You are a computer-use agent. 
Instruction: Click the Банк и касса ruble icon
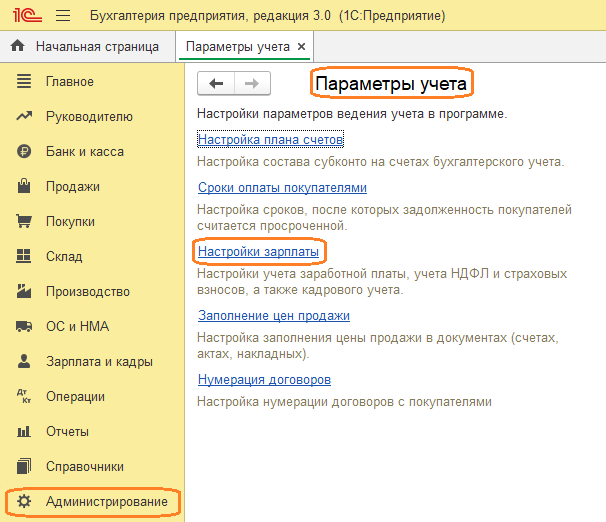pyautogui.click(x=25, y=151)
